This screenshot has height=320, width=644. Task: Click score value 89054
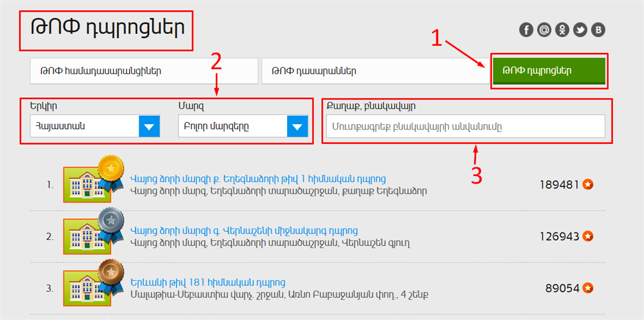coord(562,288)
